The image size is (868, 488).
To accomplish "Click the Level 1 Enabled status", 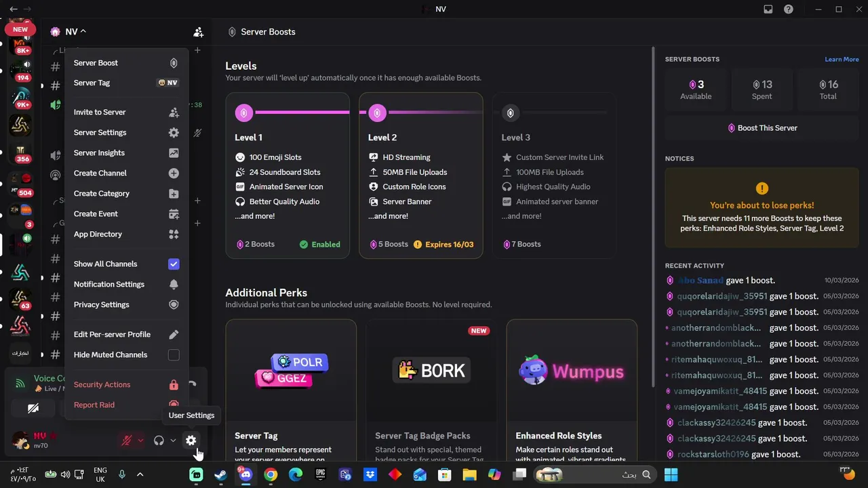I will pyautogui.click(x=320, y=245).
